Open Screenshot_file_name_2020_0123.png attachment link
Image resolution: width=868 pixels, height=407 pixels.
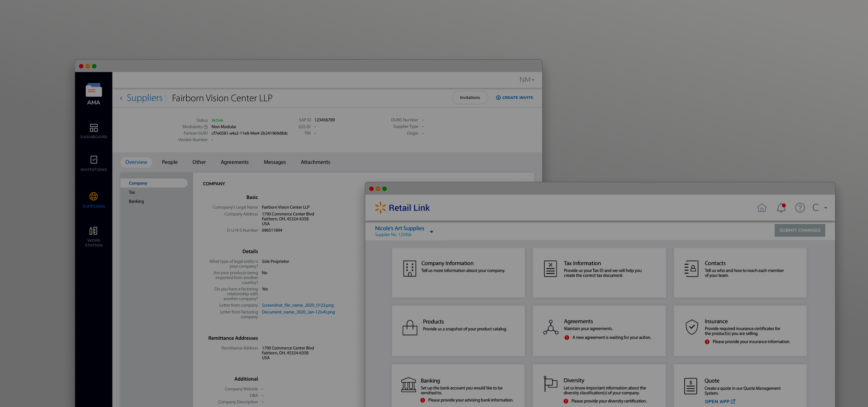(x=298, y=305)
